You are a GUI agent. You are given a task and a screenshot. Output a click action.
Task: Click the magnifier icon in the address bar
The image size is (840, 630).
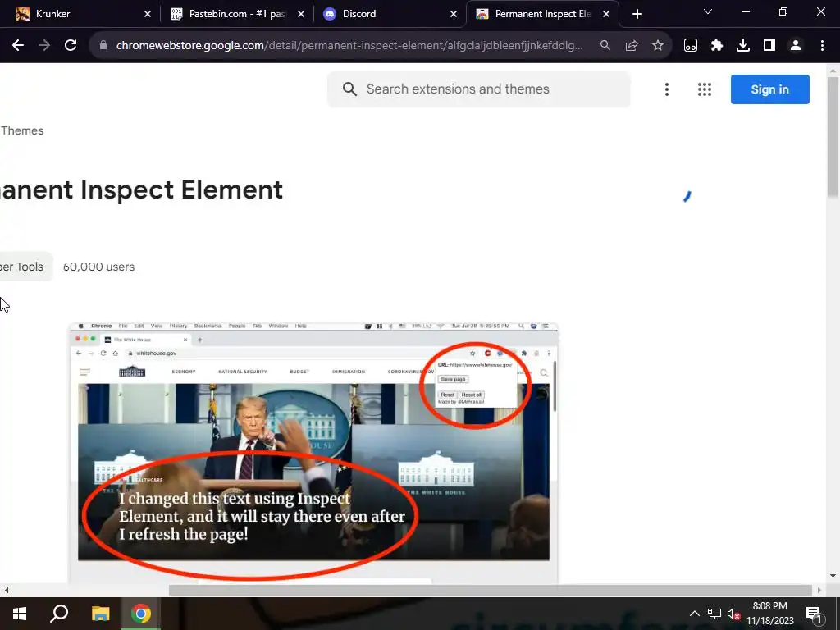605,46
